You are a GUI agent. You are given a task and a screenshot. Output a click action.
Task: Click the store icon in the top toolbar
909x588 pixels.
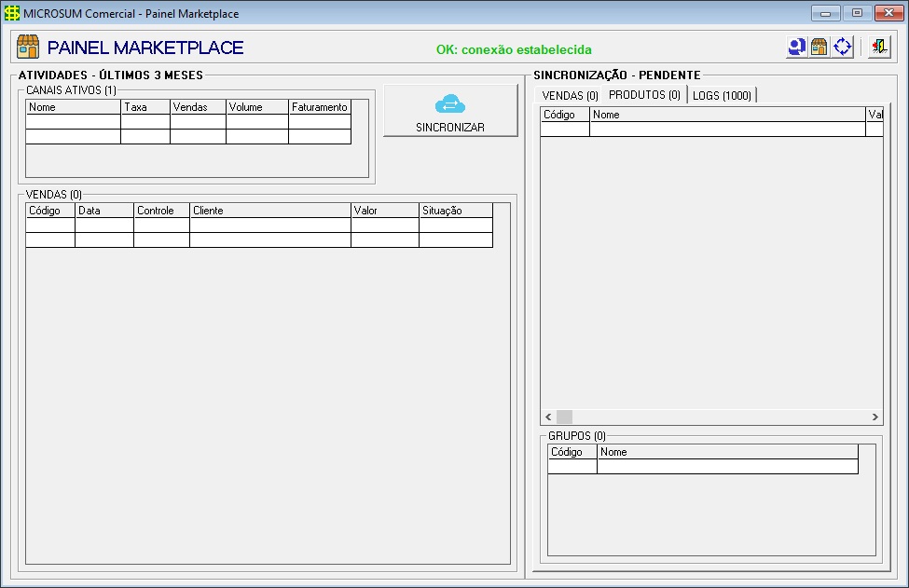(819, 46)
